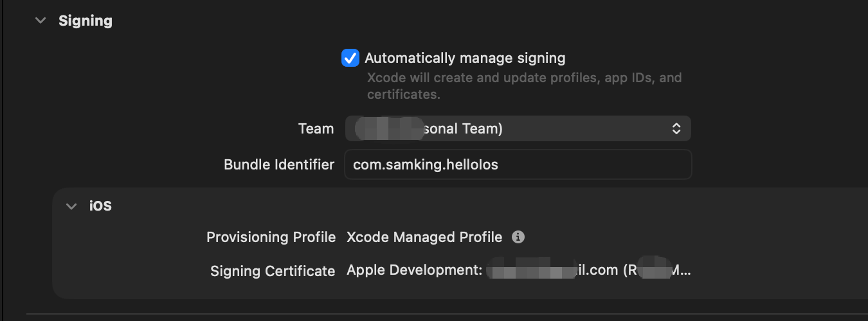Uncheck the Automatically manage signing checkbox
Viewport: 868px width, 321px height.
point(350,58)
